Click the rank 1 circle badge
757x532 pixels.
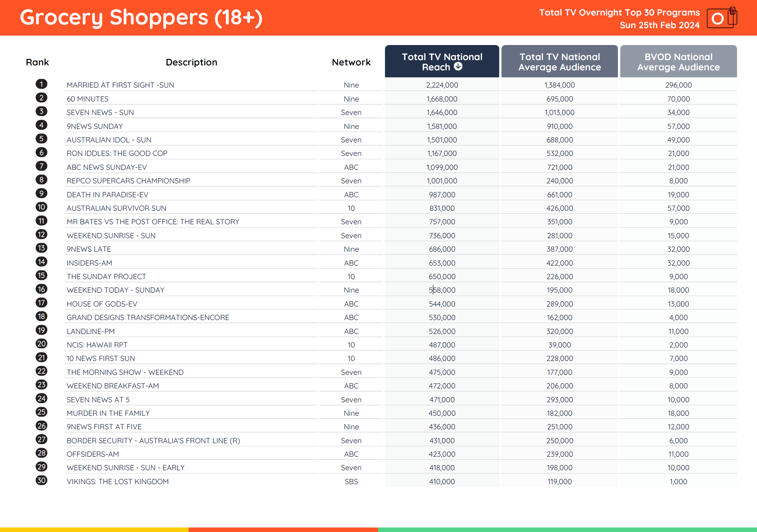coord(41,84)
